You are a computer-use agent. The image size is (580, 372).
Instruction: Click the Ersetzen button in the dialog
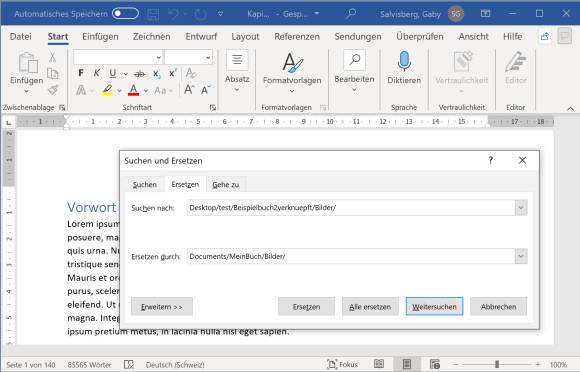coord(306,307)
